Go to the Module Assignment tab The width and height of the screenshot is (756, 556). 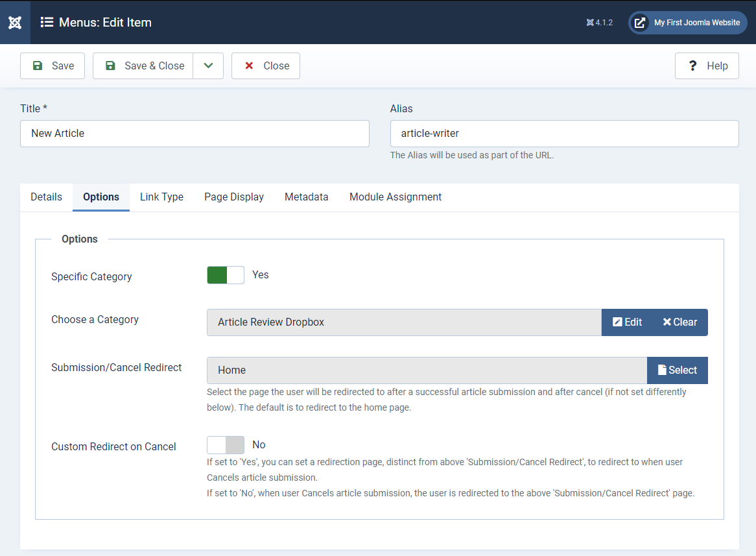click(x=396, y=197)
